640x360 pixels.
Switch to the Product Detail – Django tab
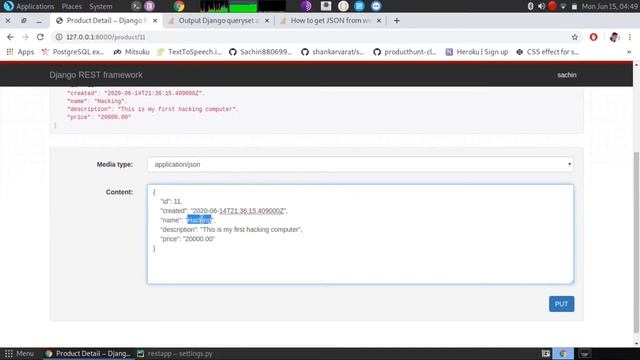tap(107, 20)
